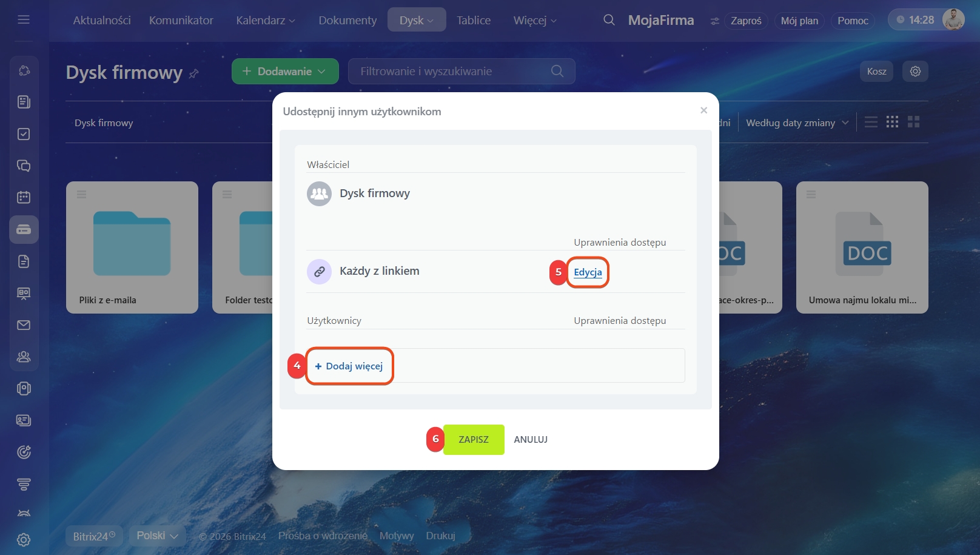Click Dodaj więcej to add users
The image size is (980, 555).
349,366
